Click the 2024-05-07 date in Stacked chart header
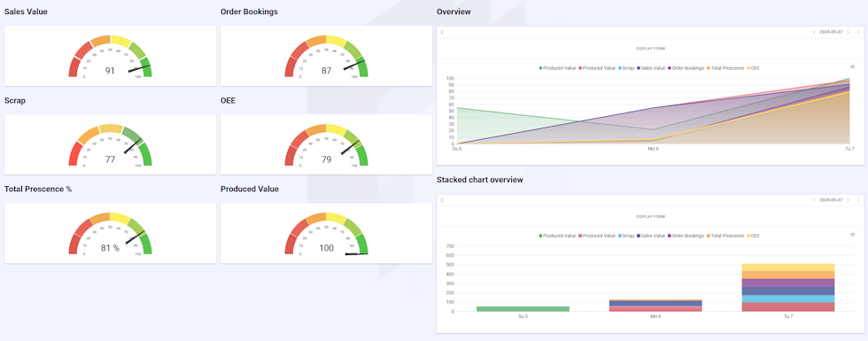The width and height of the screenshot is (868, 341). pyautogui.click(x=831, y=200)
